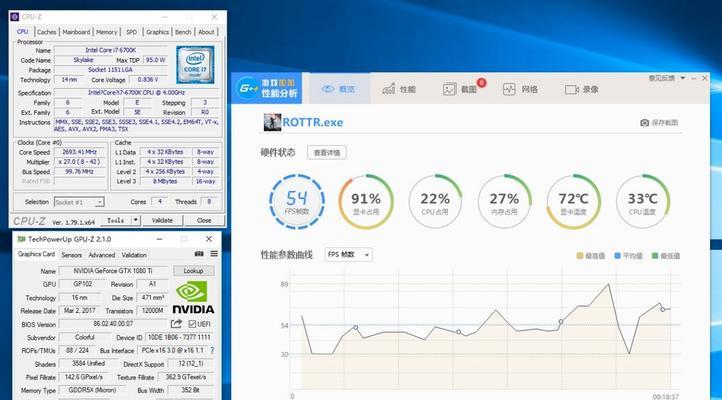Minimize the GPU-Z window
Viewport: 722px width, 400px height.
(x=159, y=239)
